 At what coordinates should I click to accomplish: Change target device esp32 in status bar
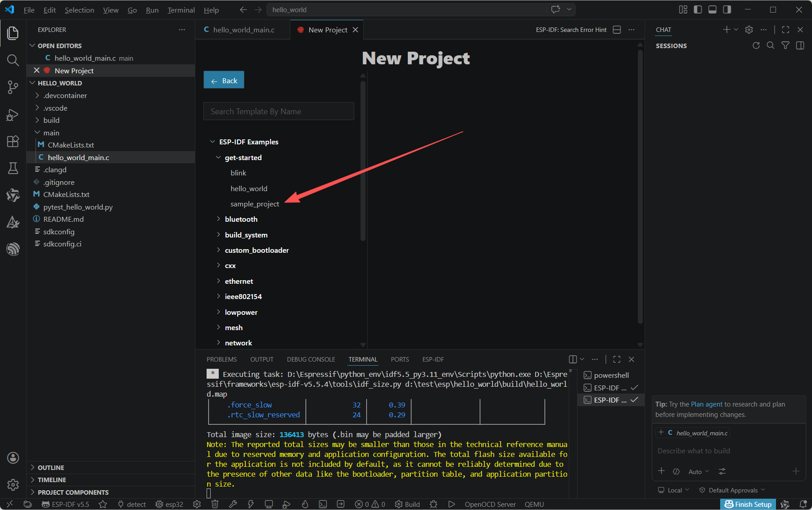tap(169, 504)
